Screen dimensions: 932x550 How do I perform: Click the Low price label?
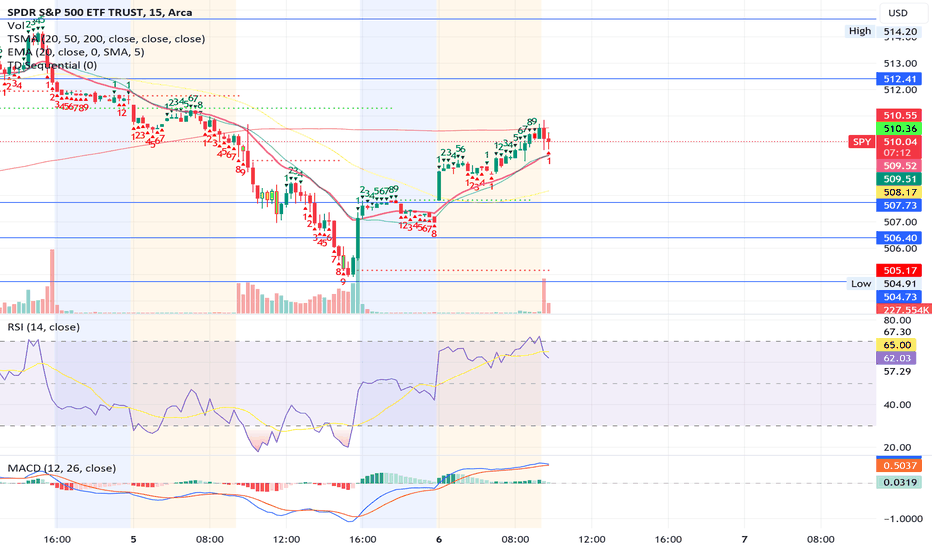pos(861,284)
